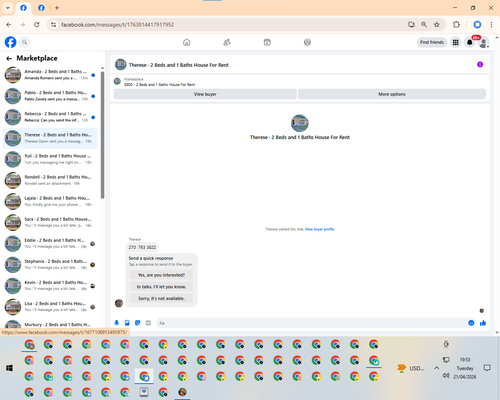Open the GIF picker icon
This screenshot has width=500, height=400.
click(148, 323)
